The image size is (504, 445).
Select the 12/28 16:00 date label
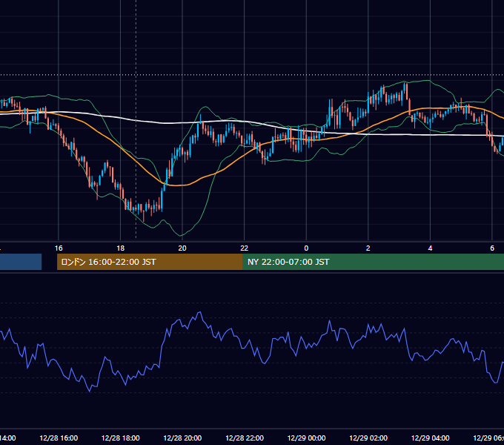(59, 438)
